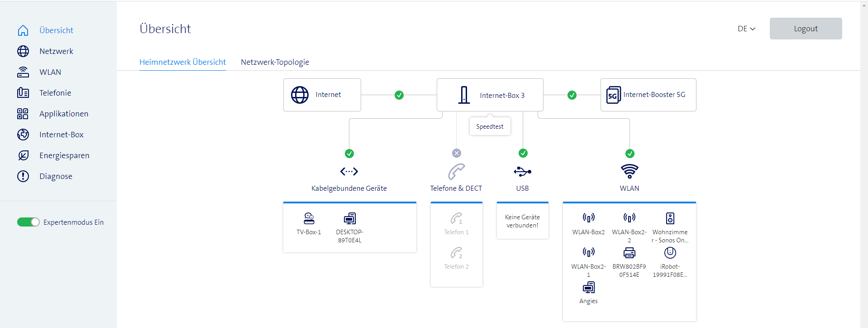The width and height of the screenshot is (868, 328).
Task: Select the DESKTOP-89T0E4L computer icon
Action: tap(349, 219)
